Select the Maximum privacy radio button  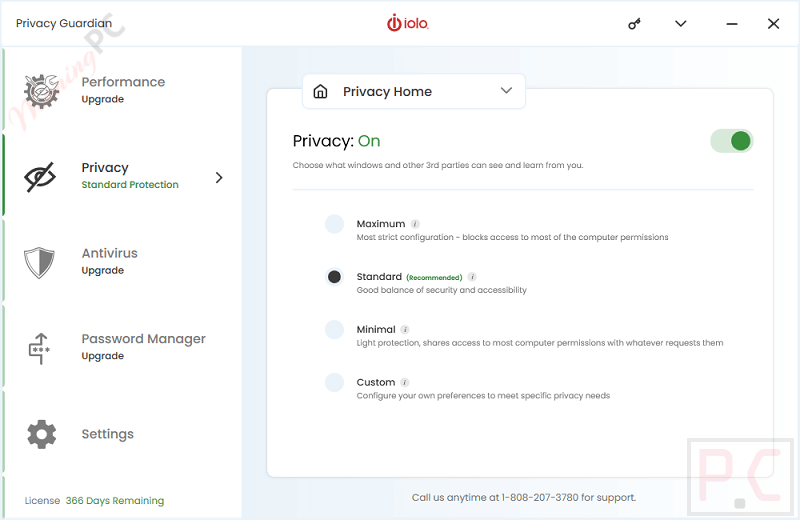point(335,224)
